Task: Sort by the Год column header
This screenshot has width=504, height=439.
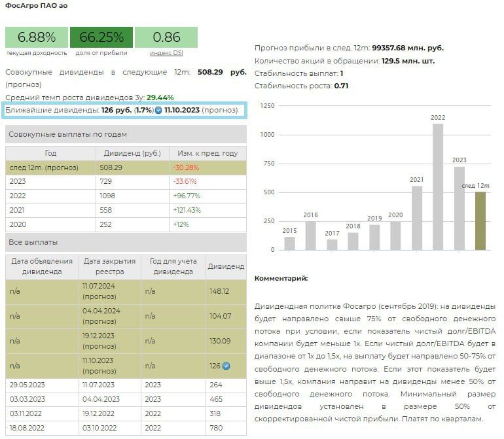Action: [x=50, y=153]
